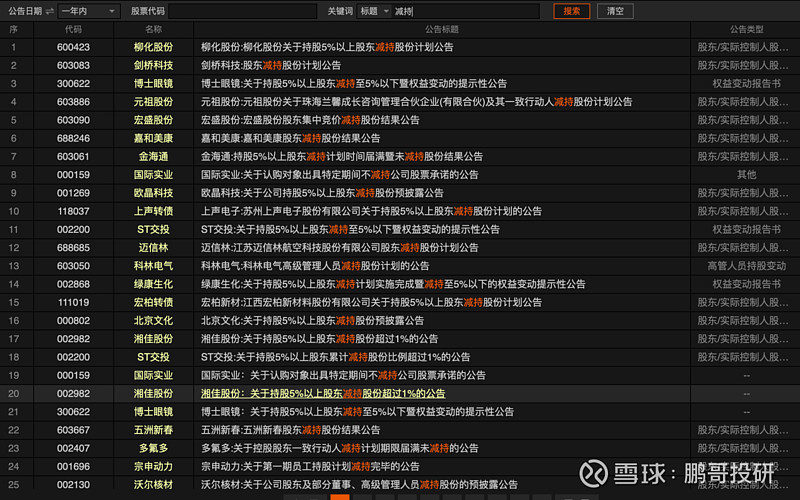Click 国际实业 name in row 19
Screen dimensions: 800x500
coord(154,376)
